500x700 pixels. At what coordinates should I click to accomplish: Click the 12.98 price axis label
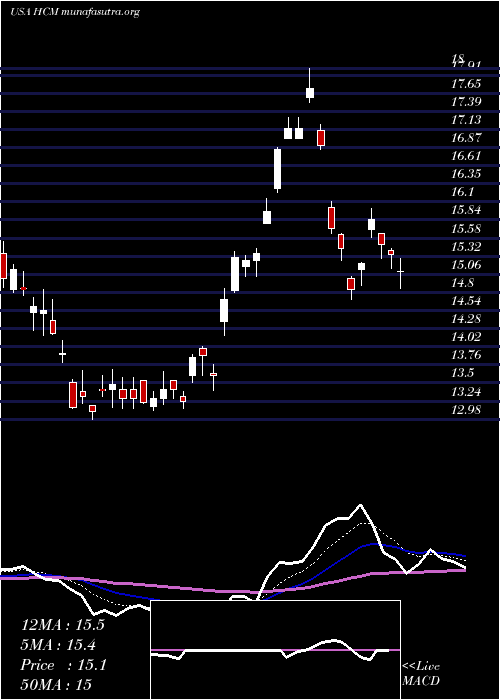(466, 410)
